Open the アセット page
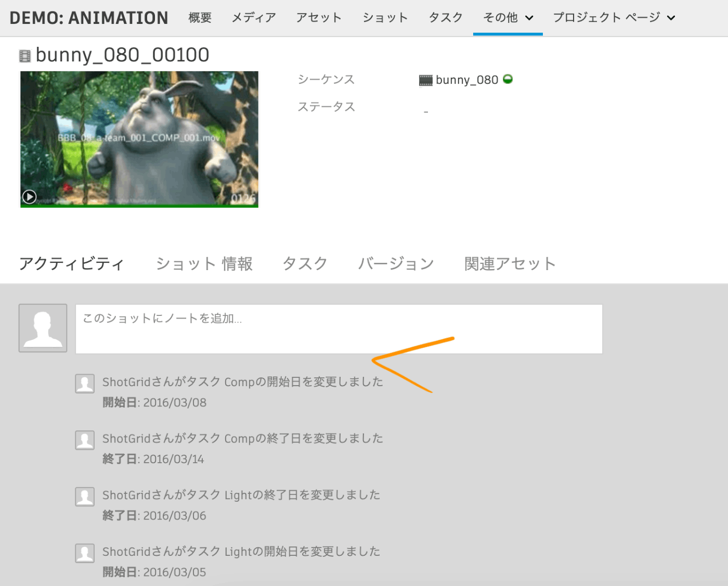728x586 pixels. click(x=319, y=18)
